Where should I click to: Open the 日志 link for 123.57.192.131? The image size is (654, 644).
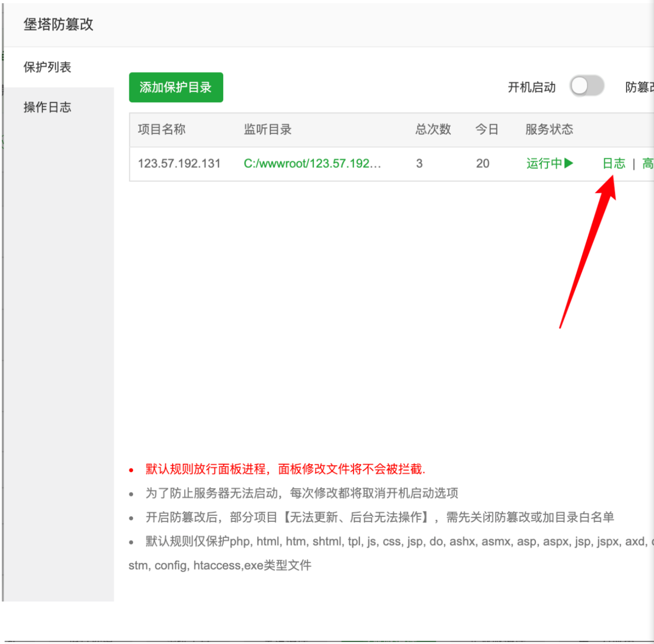coord(614,163)
